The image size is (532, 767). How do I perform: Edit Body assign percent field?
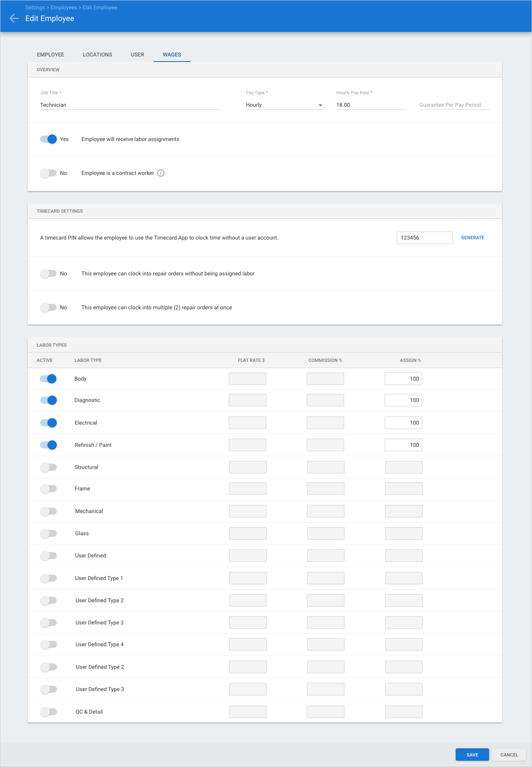pyautogui.click(x=403, y=379)
